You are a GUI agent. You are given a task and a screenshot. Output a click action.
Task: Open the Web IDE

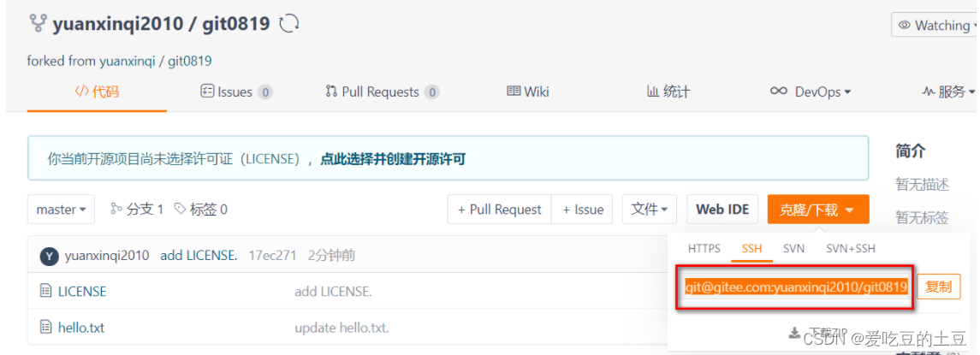[722, 210]
